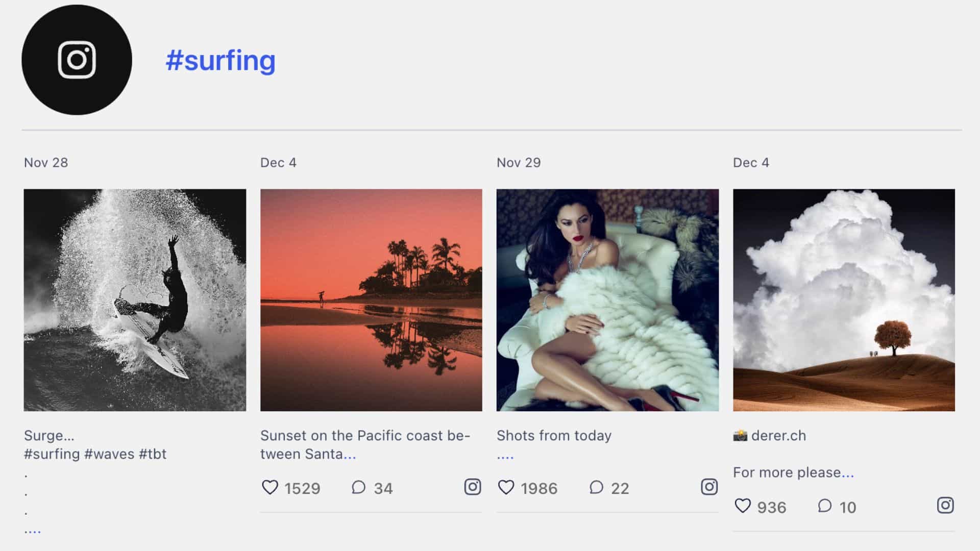Expand the 'For more please' caption

(x=847, y=474)
